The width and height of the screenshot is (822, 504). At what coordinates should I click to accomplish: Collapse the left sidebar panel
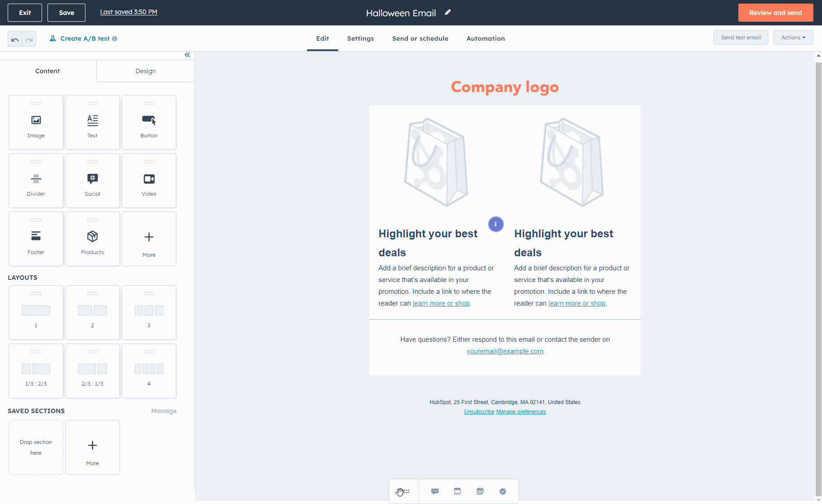coord(187,55)
